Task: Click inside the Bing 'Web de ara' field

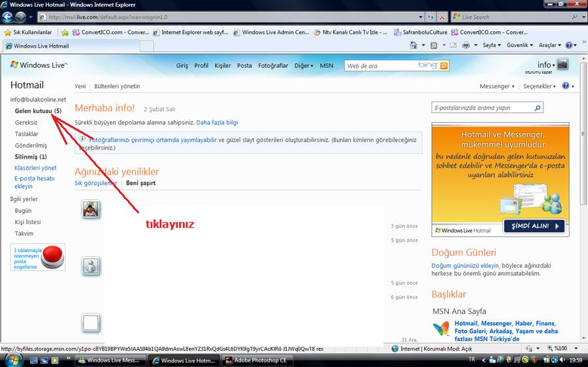Action: 381,65
